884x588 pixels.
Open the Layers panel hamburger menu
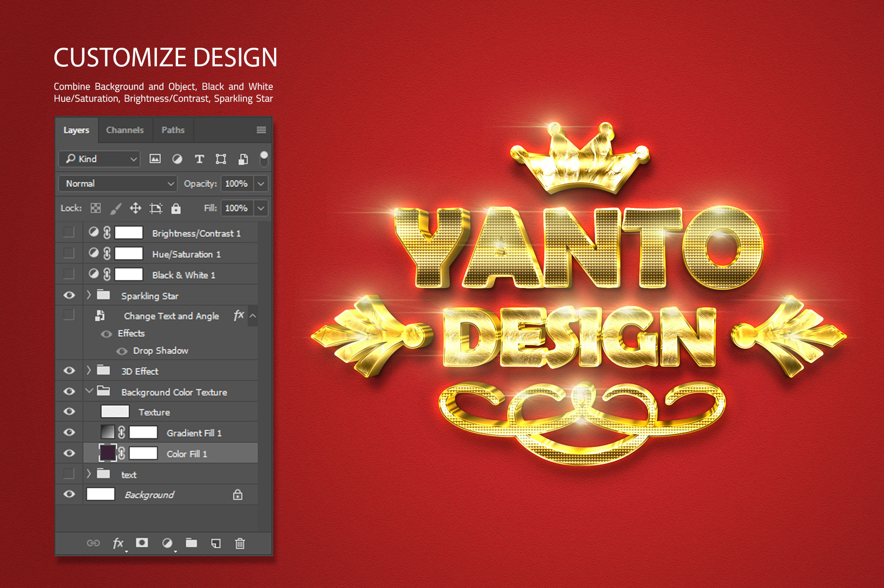tap(261, 130)
